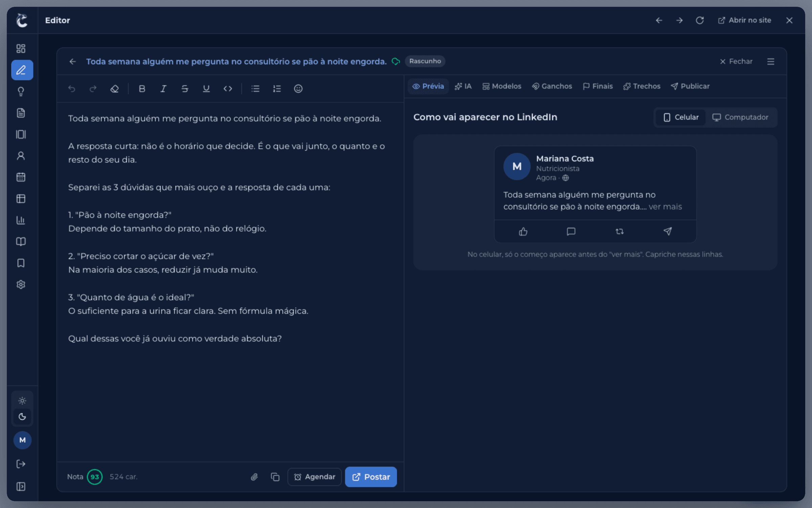
Task: Click the Fechar button
Action: pyautogui.click(x=736, y=61)
